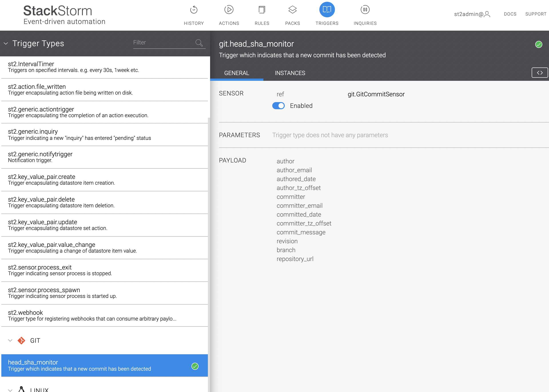This screenshot has width=549, height=392.
Task: Click the Triggers book icon
Action: [x=327, y=10]
